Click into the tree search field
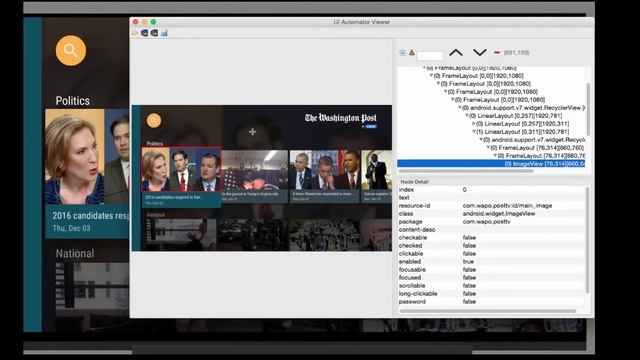 (430, 56)
